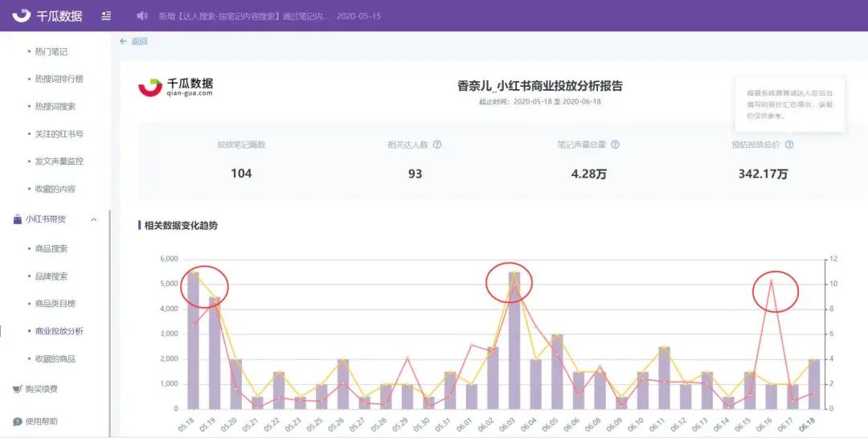Viewport: 868px width, 438px height.
Task: Click the 购买续费 cart icon
Action: coord(17,389)
